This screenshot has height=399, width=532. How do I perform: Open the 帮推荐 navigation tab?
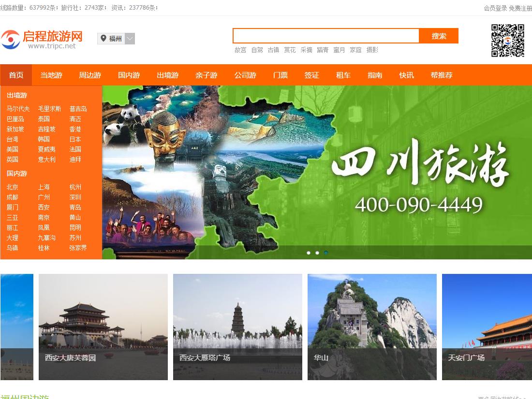442,75
